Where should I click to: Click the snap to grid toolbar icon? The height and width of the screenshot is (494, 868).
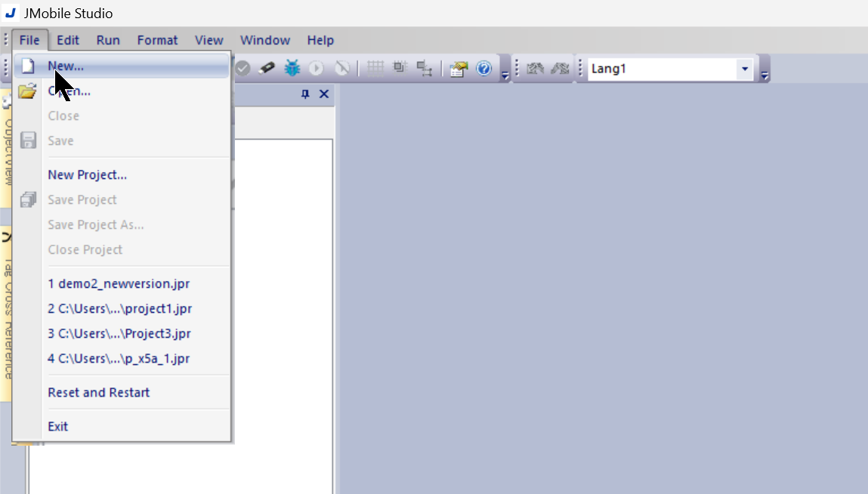point(399,68)
